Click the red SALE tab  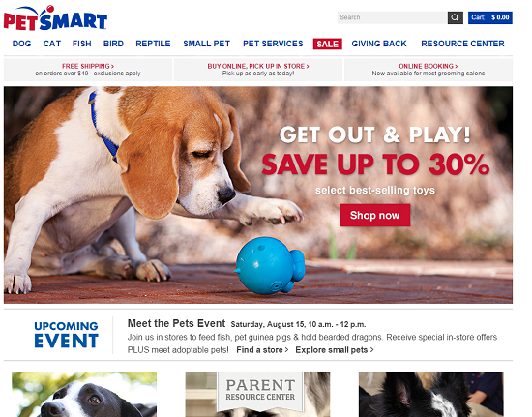(x=327, y=44)
